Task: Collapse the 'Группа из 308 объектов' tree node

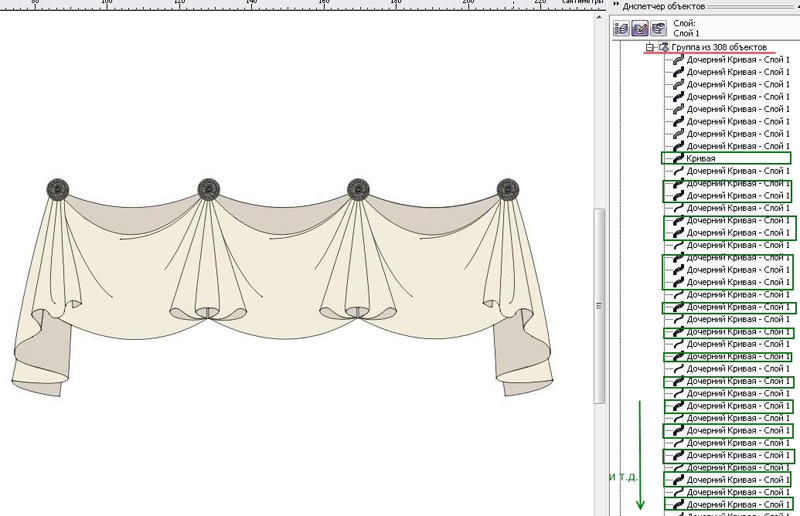Action: coord(649,48)
